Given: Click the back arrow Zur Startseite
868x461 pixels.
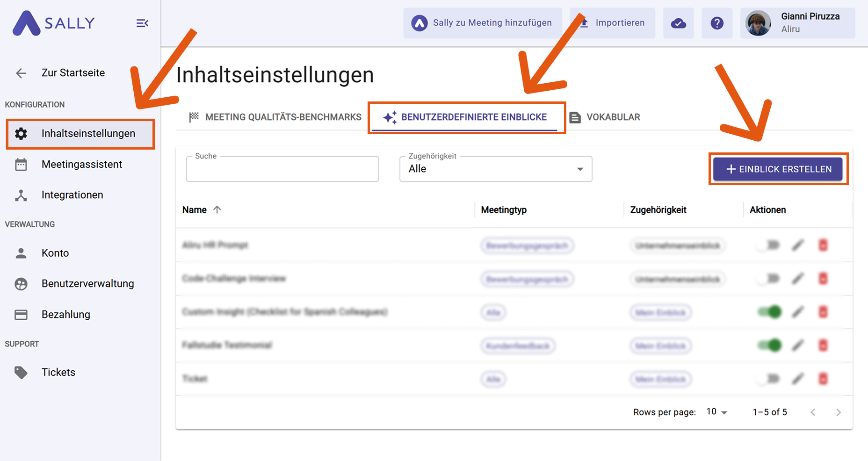Looking at the screenshot, I should pos(21,73).
